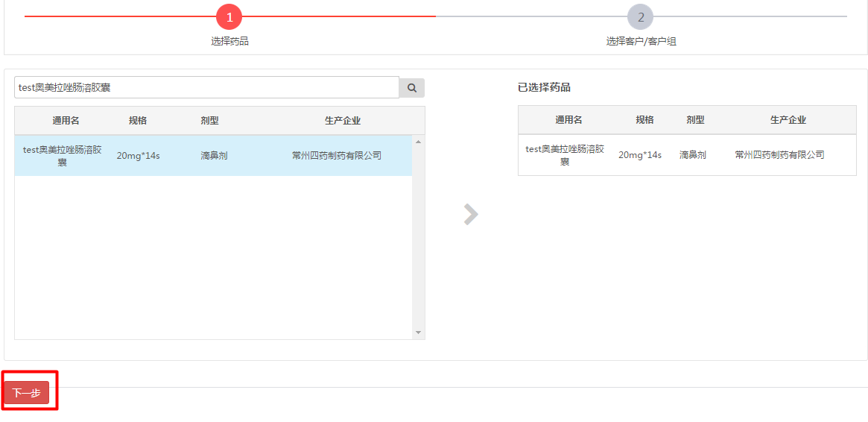Click 生产企业 header in 已选择药品 table

[x=788, y=120]
